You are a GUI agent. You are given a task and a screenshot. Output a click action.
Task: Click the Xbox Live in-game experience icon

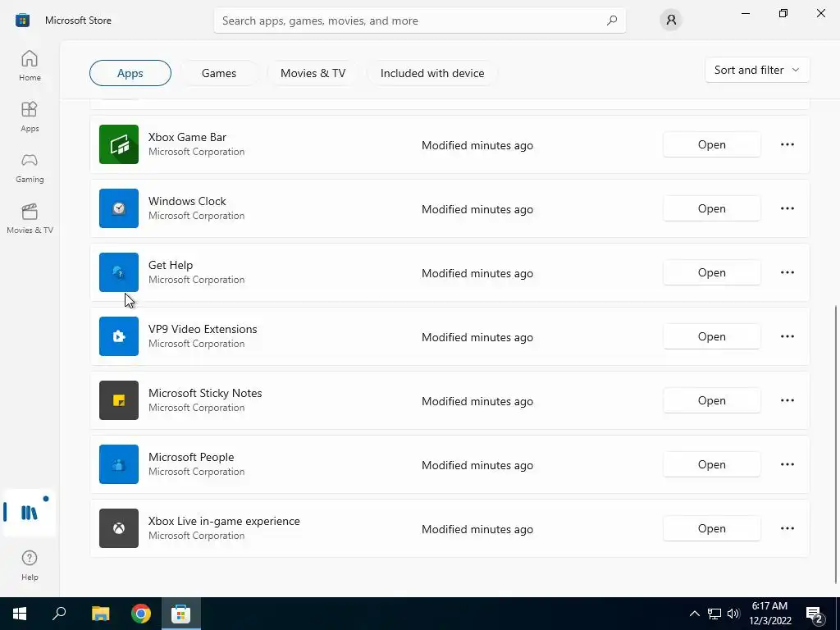pos(119,528)
